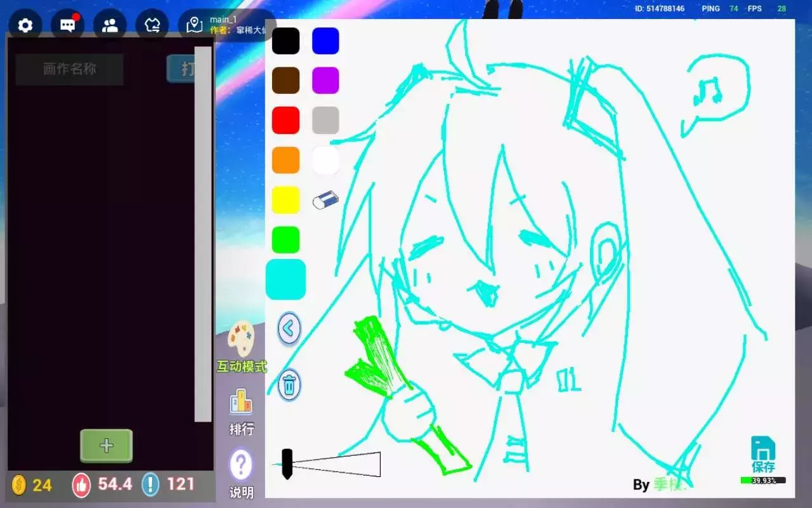Image resolution: width=812 pixels, height=508 pixels.
Task: Select the white color swatch
Action: [x=325, y=160]
